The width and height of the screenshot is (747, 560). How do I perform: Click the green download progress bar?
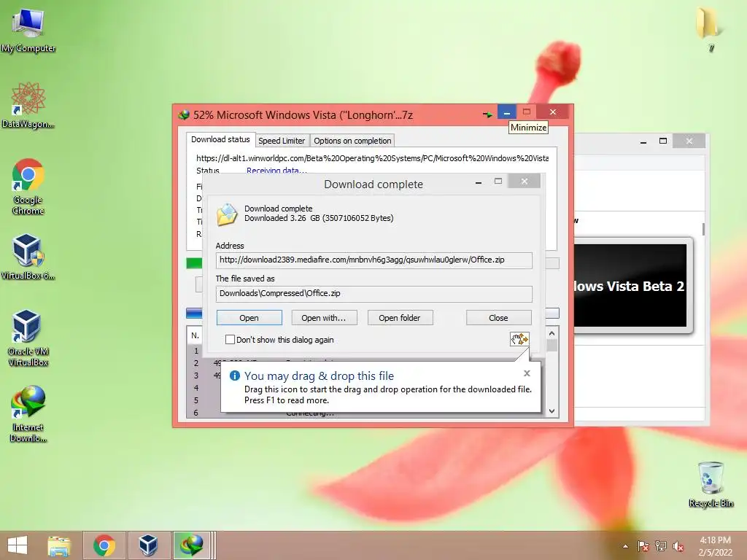194,262
